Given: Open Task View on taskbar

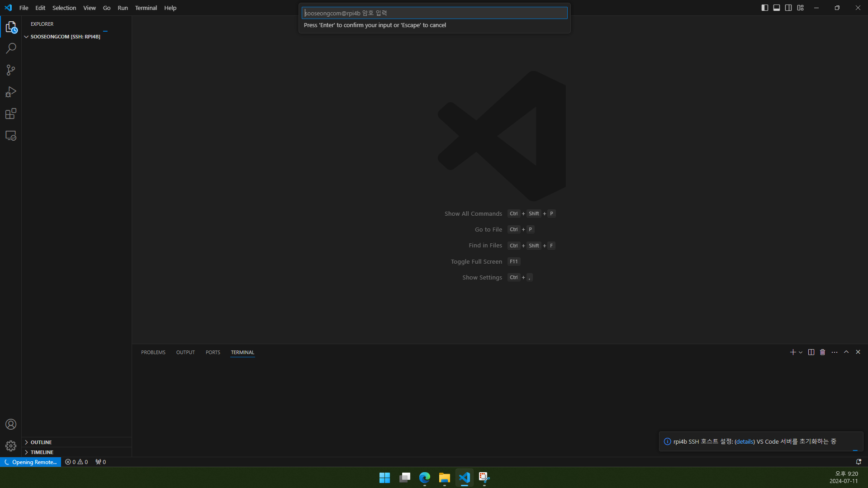Looking at the screenshot, I should click(405, 478).
